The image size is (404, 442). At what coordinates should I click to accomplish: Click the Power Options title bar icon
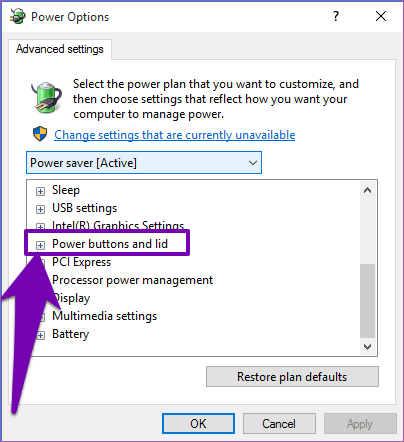[17, 16]
